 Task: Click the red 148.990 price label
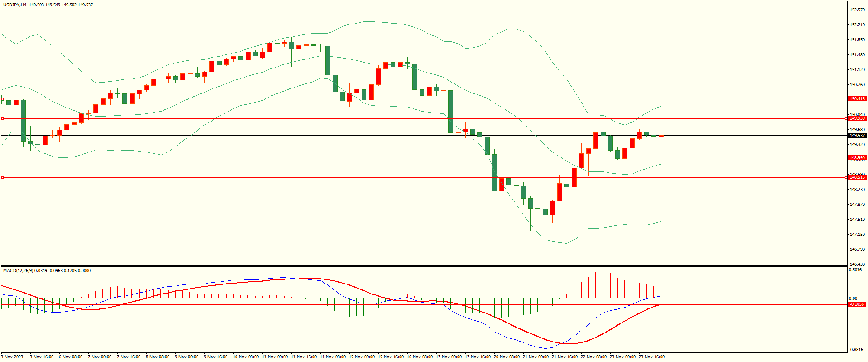pyautogui.click(x=857, y=158)
